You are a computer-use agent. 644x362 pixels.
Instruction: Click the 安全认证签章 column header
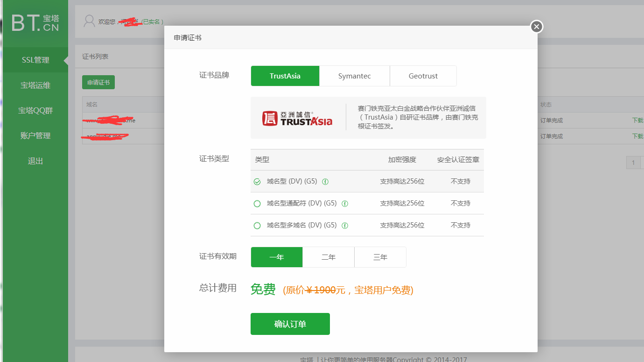click(x=458, y=160)
